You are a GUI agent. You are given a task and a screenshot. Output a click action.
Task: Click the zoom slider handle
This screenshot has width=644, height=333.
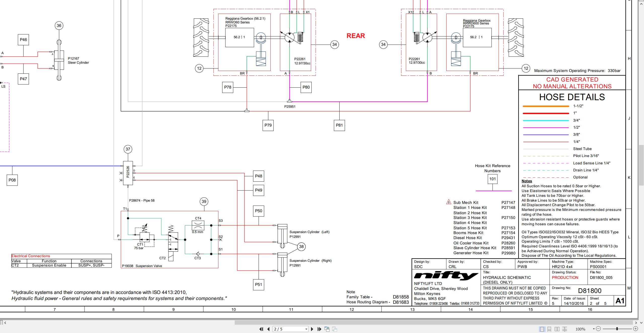point(617,329)
